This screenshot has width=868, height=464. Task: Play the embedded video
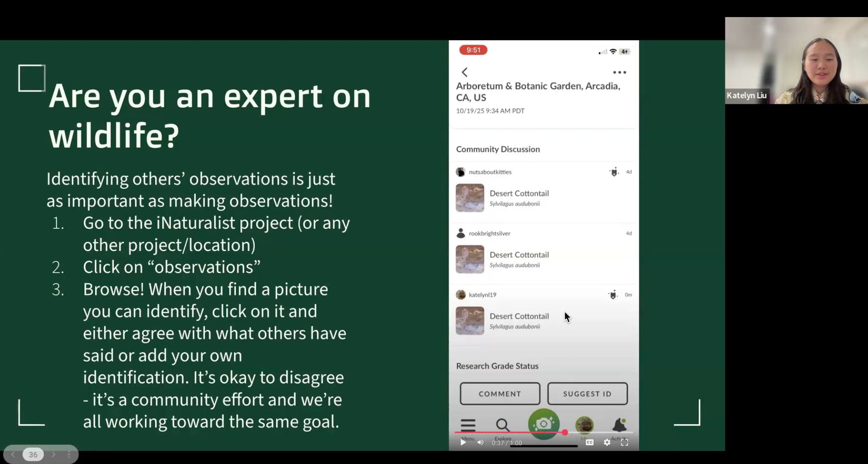pyautogui.click(x=463, y=442)
